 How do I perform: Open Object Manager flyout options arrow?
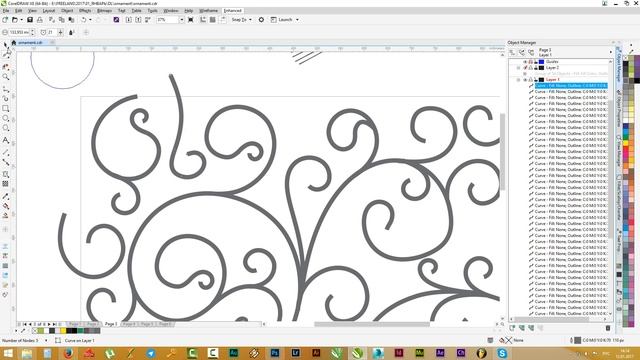(611, 52)
